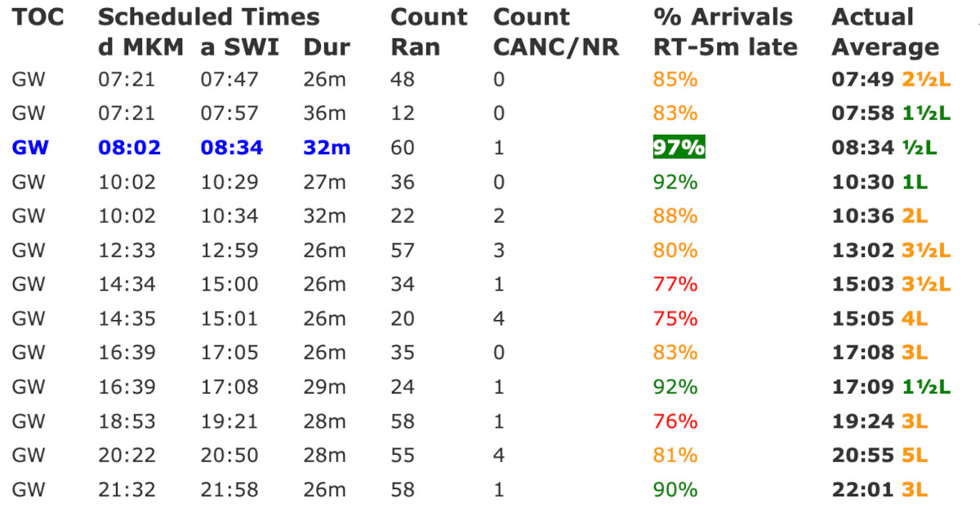Screen dimensions: 980x516
Task: Click the Count CANC/NR column header
Action: [x=555, y=32]
